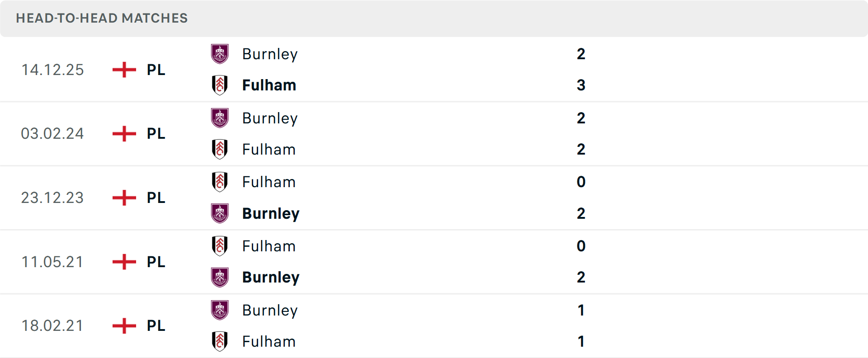Click the date 14.12.25
The height and width of the screenshot is (358, 868).
[52, 70]
